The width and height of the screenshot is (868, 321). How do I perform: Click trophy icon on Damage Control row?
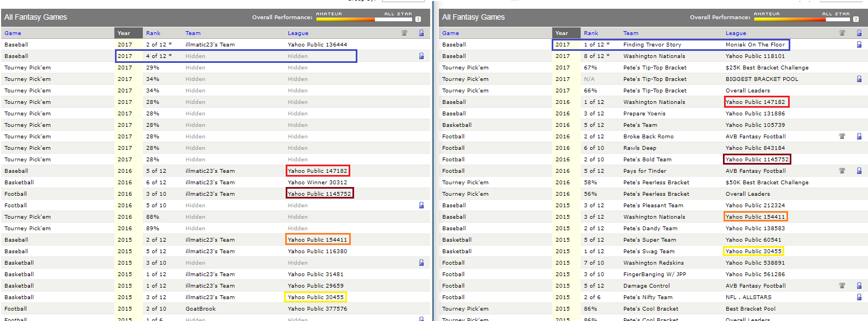click(x=842, y=285)
